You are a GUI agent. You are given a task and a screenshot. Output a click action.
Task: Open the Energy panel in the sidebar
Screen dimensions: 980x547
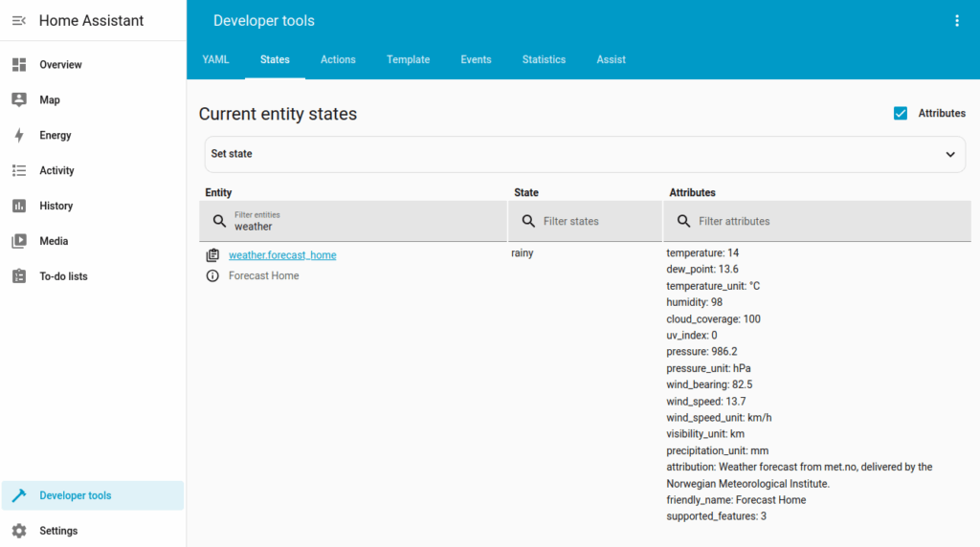click(55, 136)
